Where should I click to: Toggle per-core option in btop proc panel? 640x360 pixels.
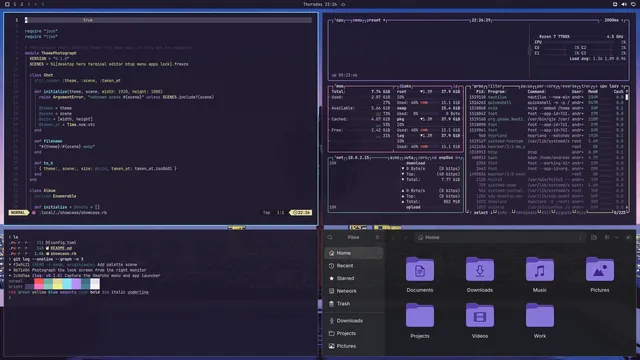(x=546, y=86)
